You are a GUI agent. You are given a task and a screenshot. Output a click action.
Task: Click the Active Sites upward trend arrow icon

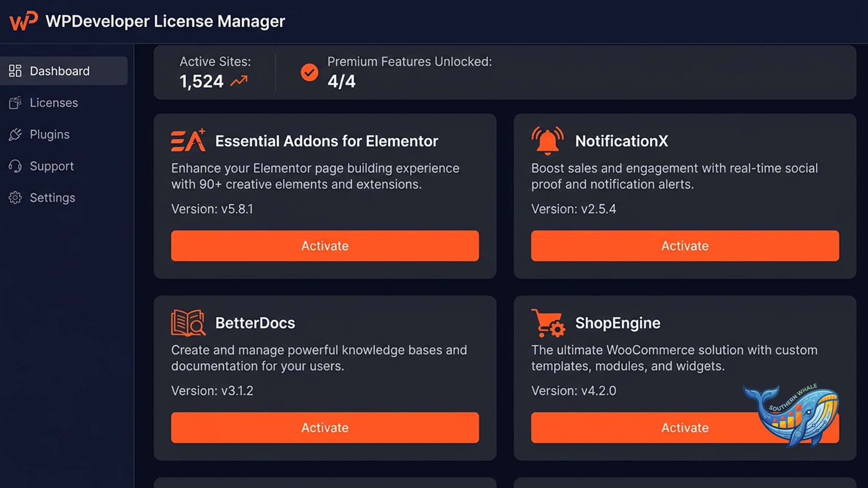pyautogui.click(x=239, y=81)
